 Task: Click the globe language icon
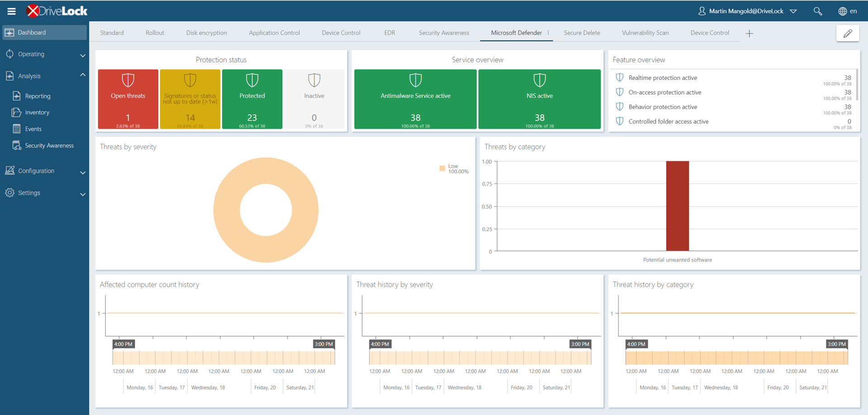(x=842, y=11)
